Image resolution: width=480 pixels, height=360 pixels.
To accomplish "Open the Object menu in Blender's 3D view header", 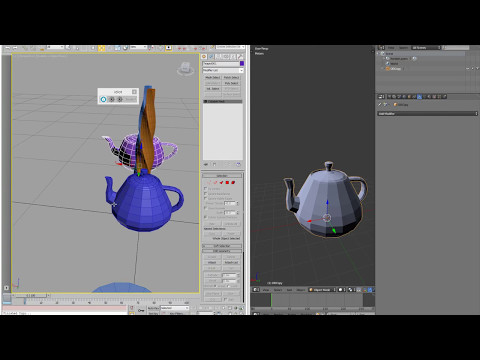I will pyautogui.click(x=300, y=290).
